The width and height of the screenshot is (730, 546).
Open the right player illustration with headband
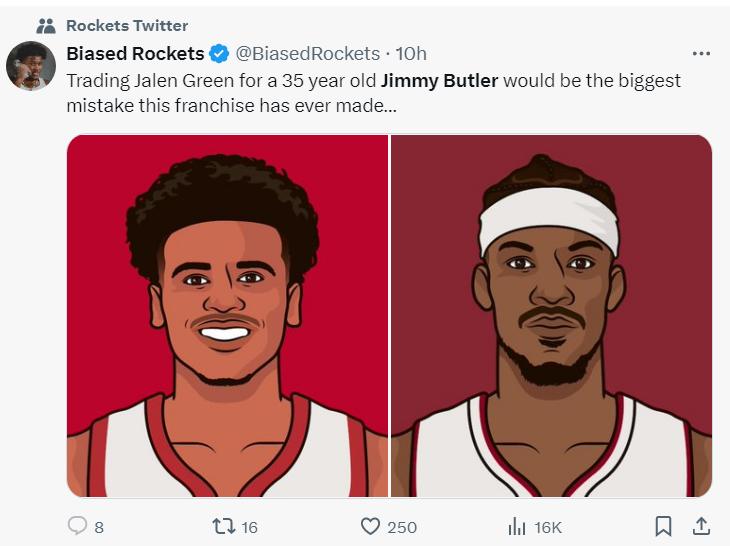pyautogui.click(x=551, y=315)
